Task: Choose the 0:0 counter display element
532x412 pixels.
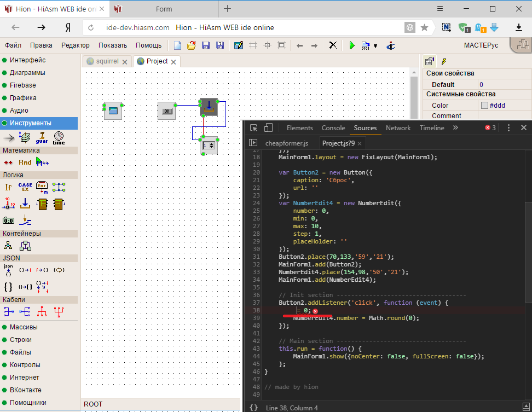Action: coord(8,220)
